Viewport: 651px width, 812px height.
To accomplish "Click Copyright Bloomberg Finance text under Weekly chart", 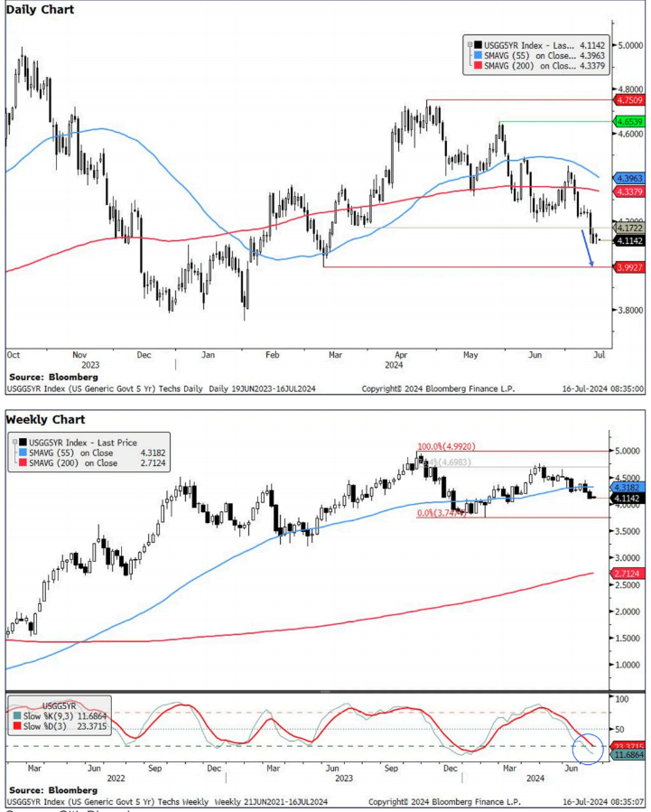I will (444, 802).
